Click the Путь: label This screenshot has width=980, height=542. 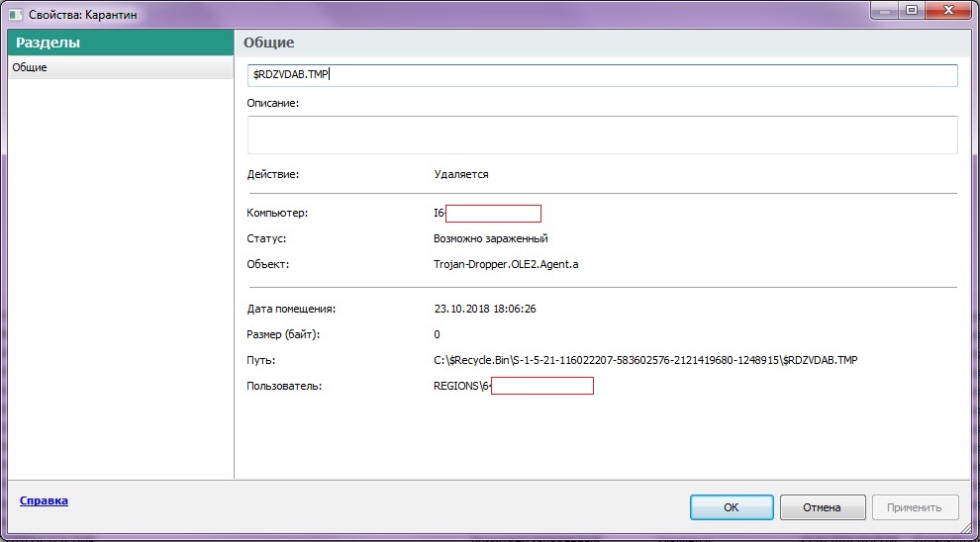pyautogui.click(x=261, y=361)
